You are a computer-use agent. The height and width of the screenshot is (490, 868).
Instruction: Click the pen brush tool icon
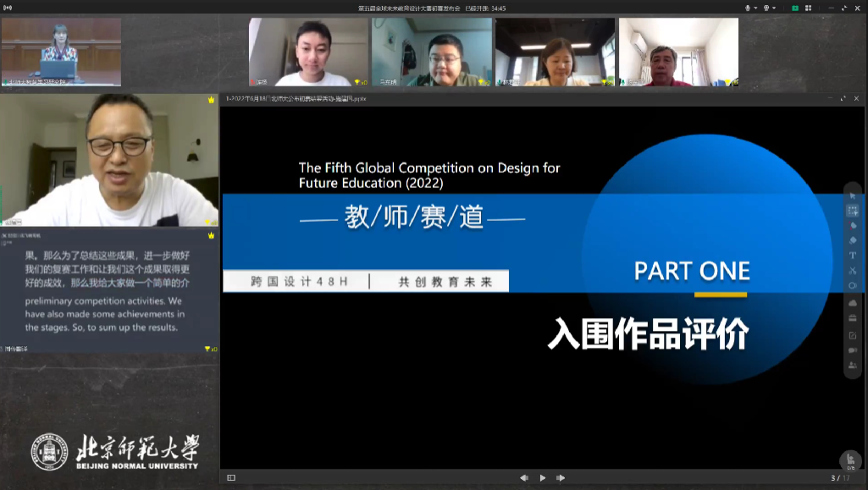click(853, 226)
